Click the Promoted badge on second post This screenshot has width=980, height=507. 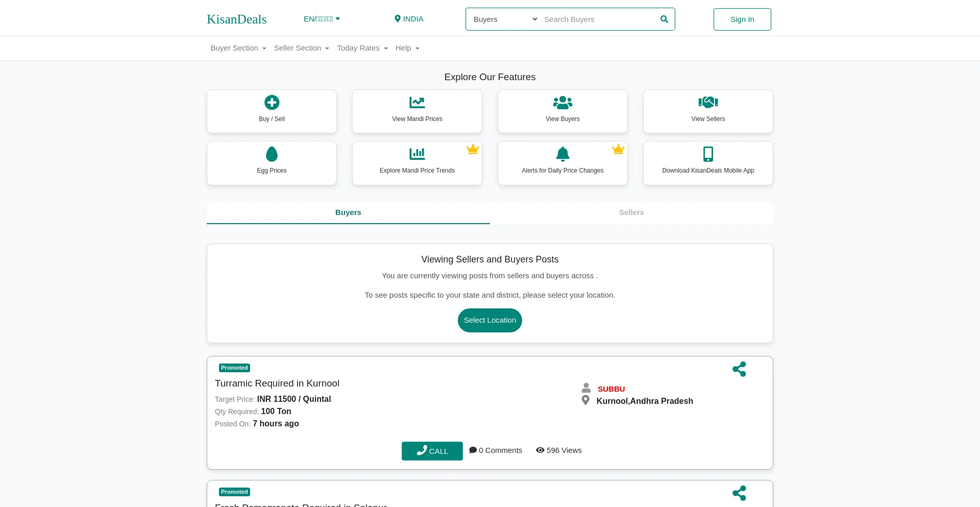click(x=234, y=492)
